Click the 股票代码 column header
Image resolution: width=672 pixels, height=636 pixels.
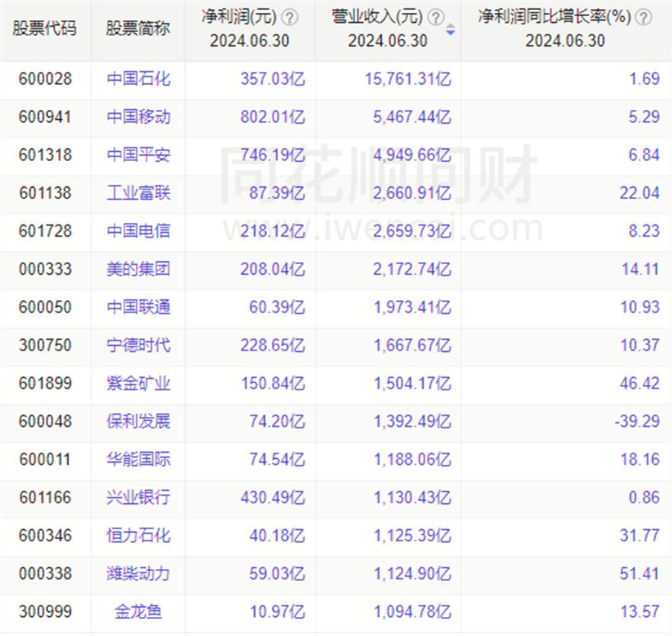tap(45, 30)
